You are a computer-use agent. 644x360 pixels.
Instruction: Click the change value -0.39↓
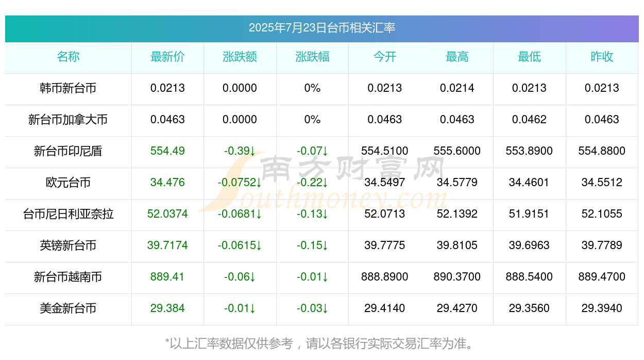point(240,151)
